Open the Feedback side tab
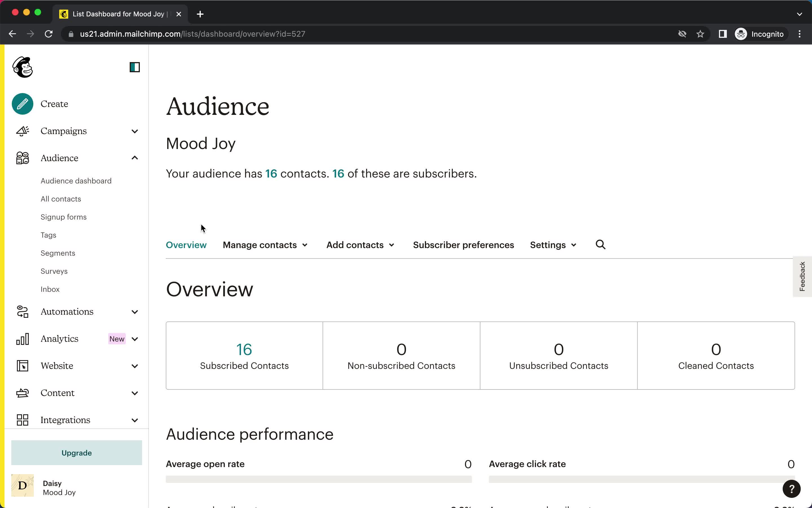Screen dimensions: 812x508 point(802,276)
